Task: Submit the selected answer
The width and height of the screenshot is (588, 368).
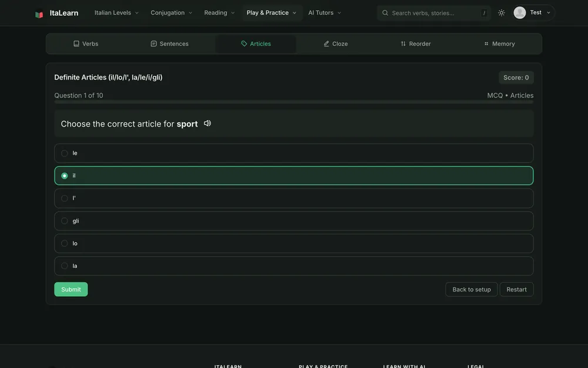Action: point(71,290)
